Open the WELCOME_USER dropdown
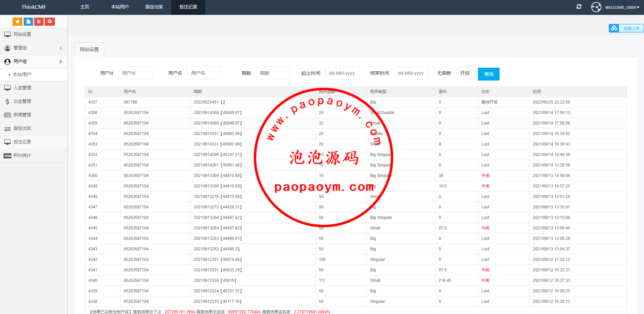This screenshot has height=314, width=644. tap(622, 7)
